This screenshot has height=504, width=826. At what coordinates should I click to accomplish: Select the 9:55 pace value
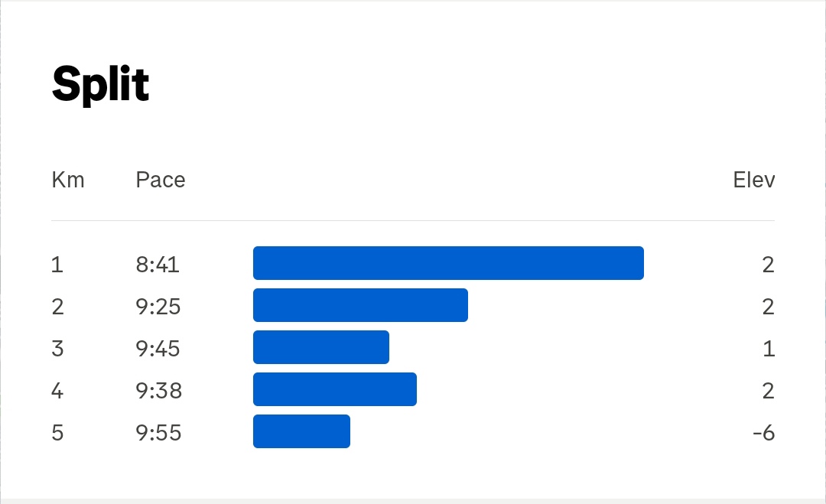(158, 433)
